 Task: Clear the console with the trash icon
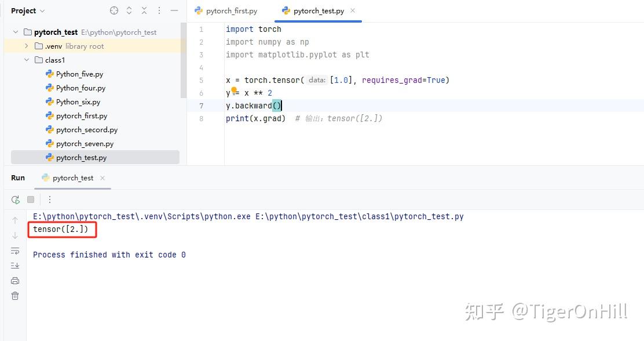[x=14, y=296]
